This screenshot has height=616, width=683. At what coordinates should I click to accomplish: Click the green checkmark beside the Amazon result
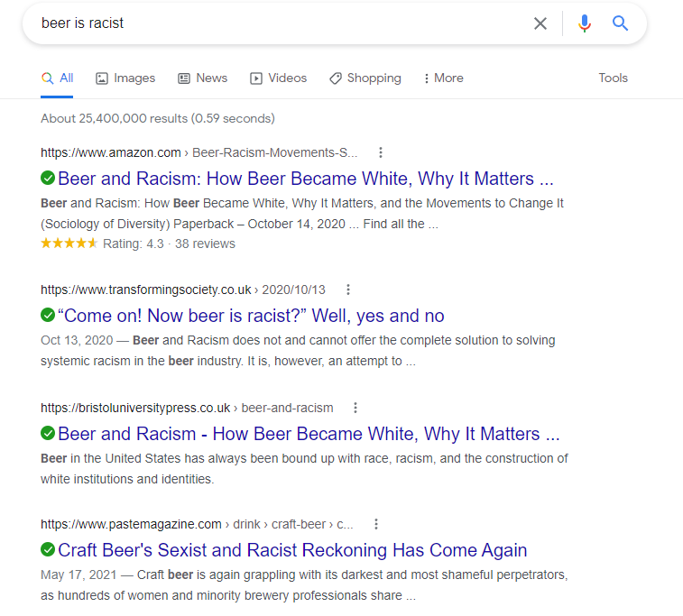click(48, 178)
